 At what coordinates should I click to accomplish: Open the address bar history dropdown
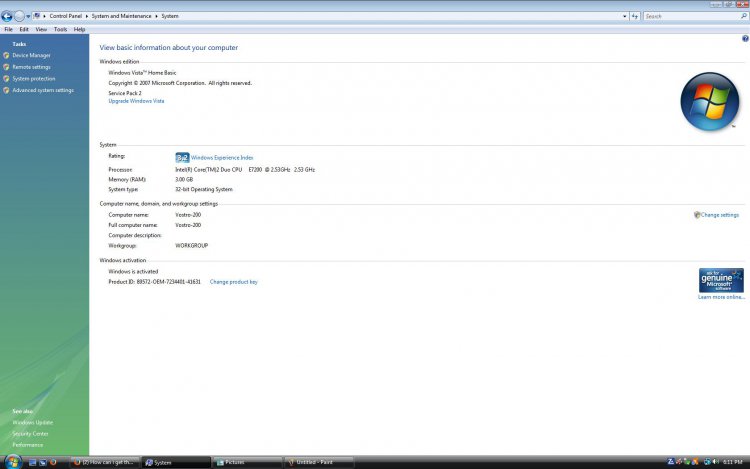625,16
